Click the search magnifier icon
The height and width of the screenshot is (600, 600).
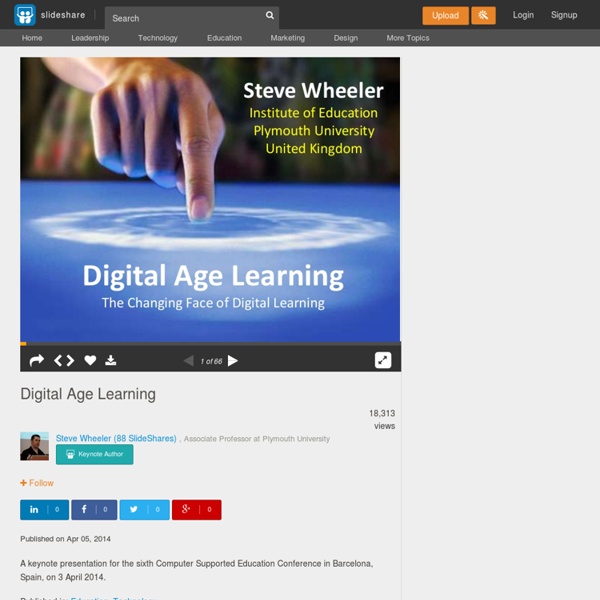click(x=270, y=15)
